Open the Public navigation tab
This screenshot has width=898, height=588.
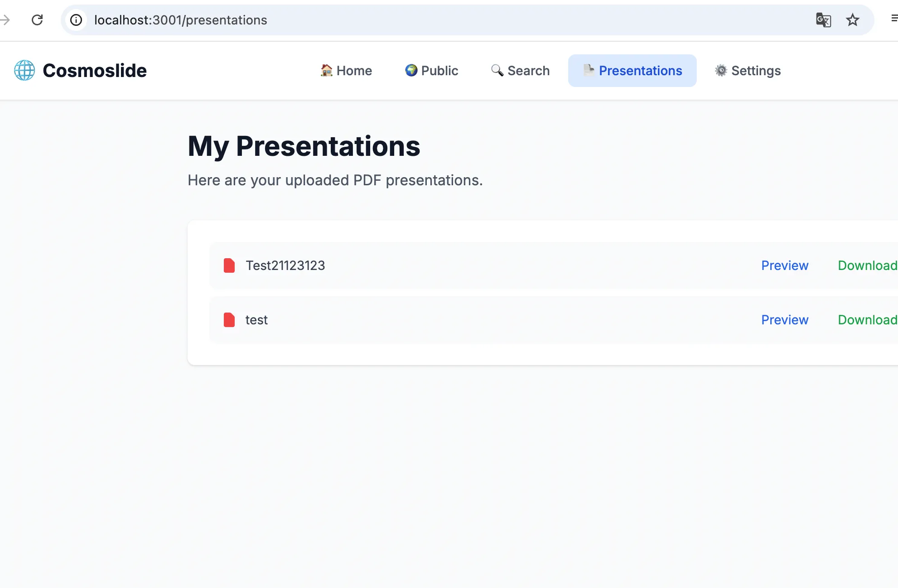(431, 71)
